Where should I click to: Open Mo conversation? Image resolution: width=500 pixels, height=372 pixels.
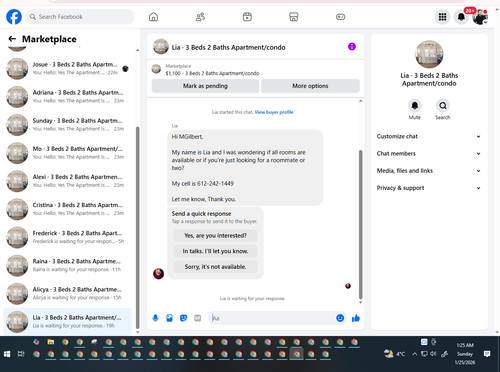click(68, 153)
